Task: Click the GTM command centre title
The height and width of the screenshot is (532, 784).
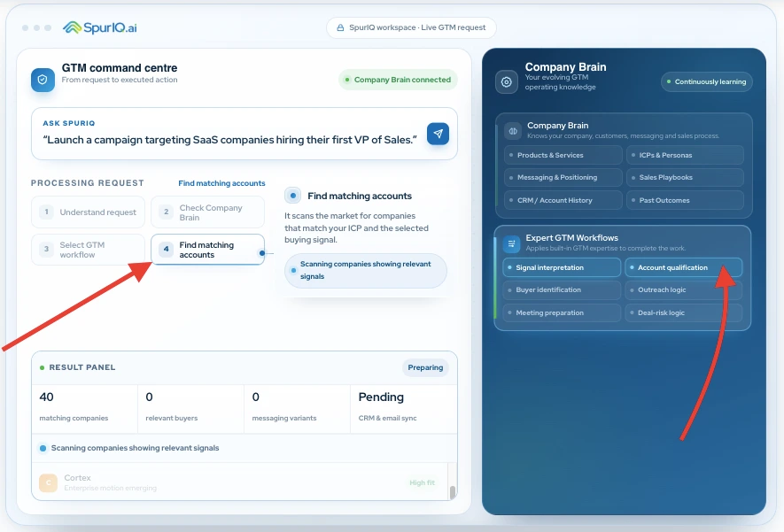Action: pos(120,68)
